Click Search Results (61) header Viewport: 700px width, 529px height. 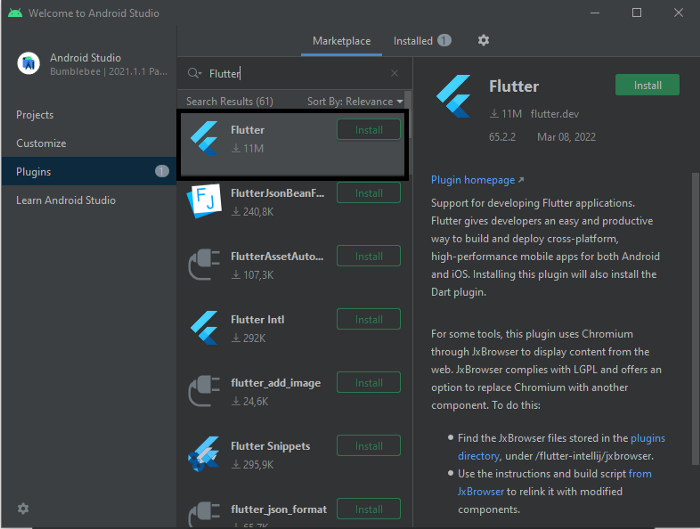[x=229, y=101]
